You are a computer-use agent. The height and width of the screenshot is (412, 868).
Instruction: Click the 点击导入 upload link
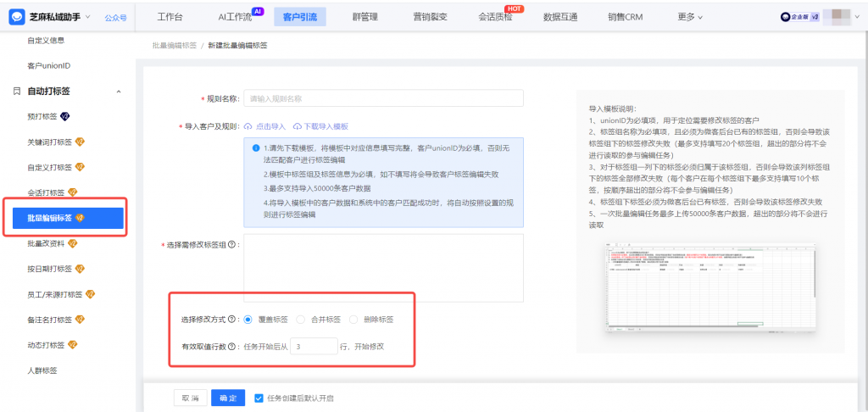264,126
